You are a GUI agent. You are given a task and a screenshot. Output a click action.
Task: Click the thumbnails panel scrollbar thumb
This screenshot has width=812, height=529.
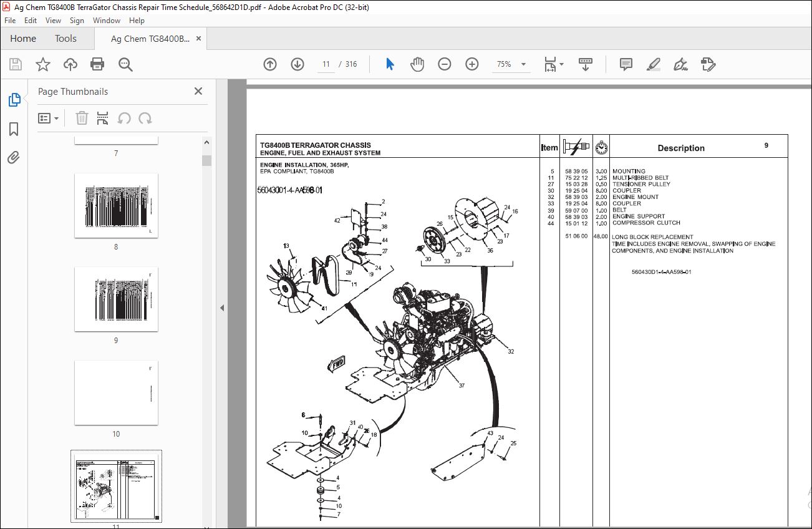[206, 160]
